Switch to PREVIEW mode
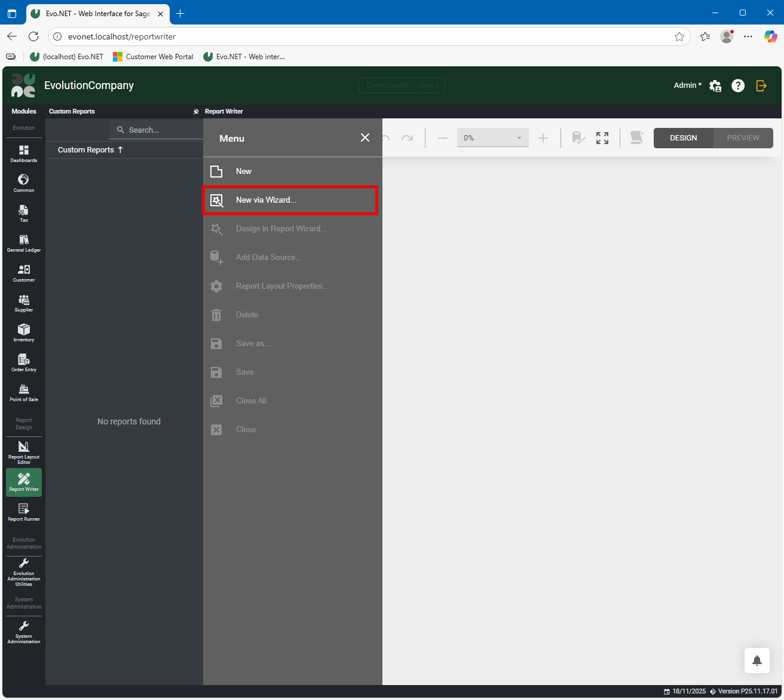784x700 pixels. (743, 138)
